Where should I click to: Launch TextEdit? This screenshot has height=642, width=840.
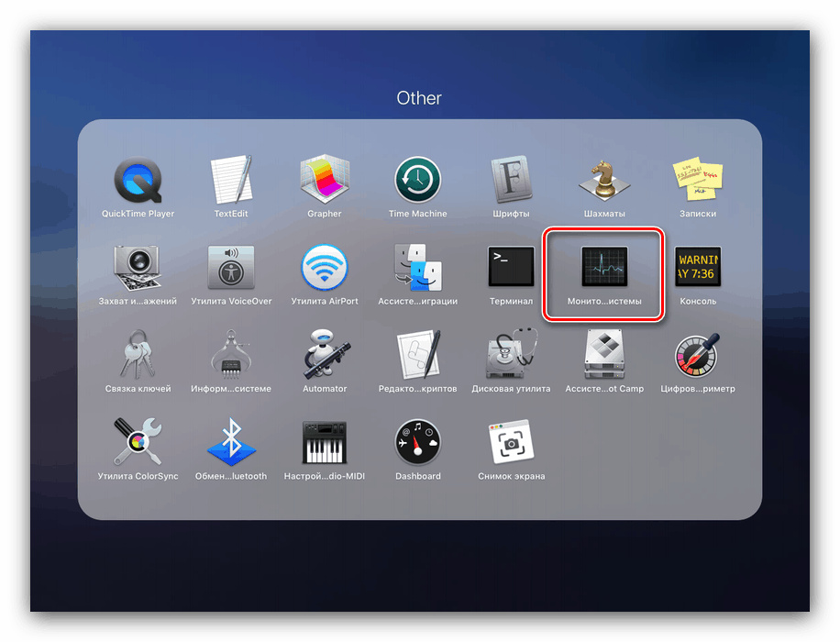point(230,180)
